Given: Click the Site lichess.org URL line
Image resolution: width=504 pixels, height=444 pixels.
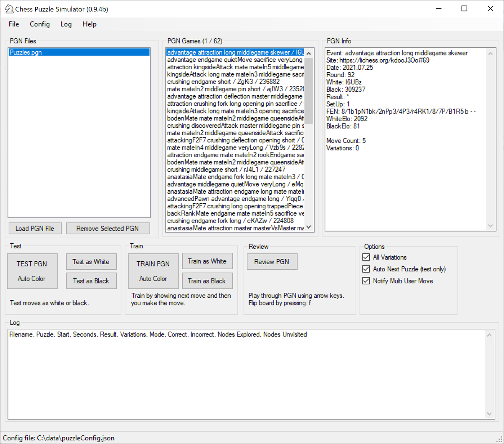Looking at the screenshot, I should [x=378, y=60].
